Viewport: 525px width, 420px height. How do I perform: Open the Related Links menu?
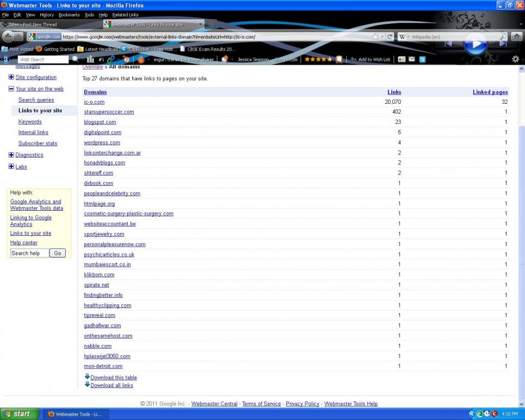pyautogui.click(x=125, y=15)
